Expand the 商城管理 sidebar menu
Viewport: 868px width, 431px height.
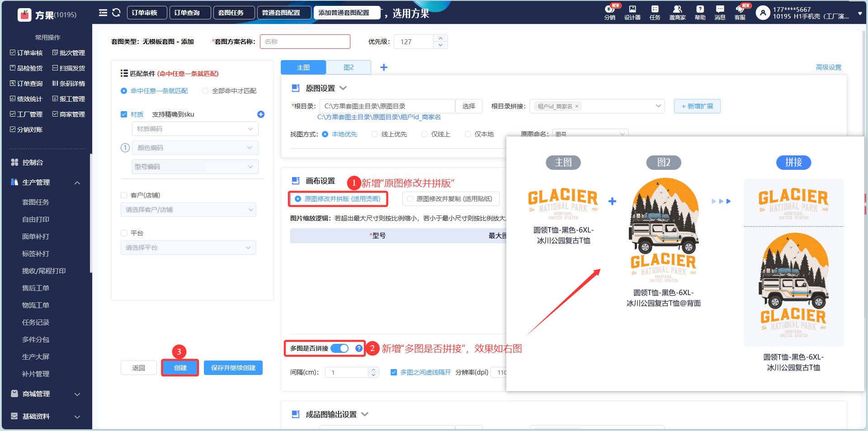(77, 394)
